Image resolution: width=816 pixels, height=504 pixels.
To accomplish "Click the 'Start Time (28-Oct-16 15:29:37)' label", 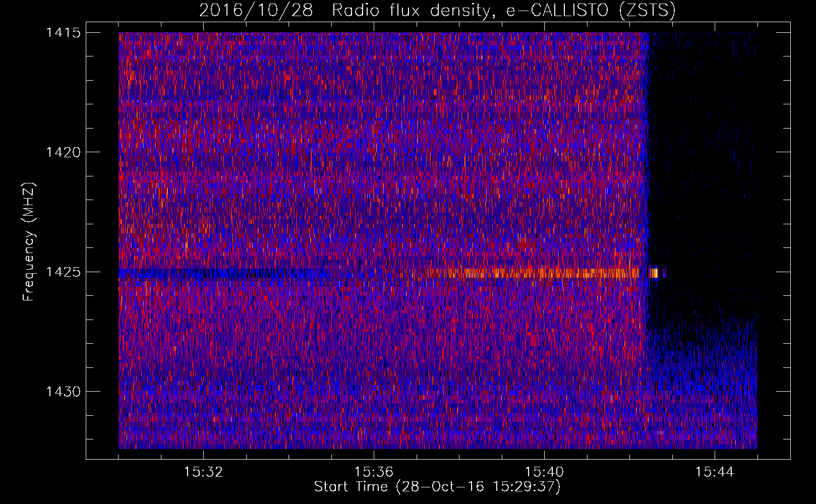I will click(x=437, y=487).
